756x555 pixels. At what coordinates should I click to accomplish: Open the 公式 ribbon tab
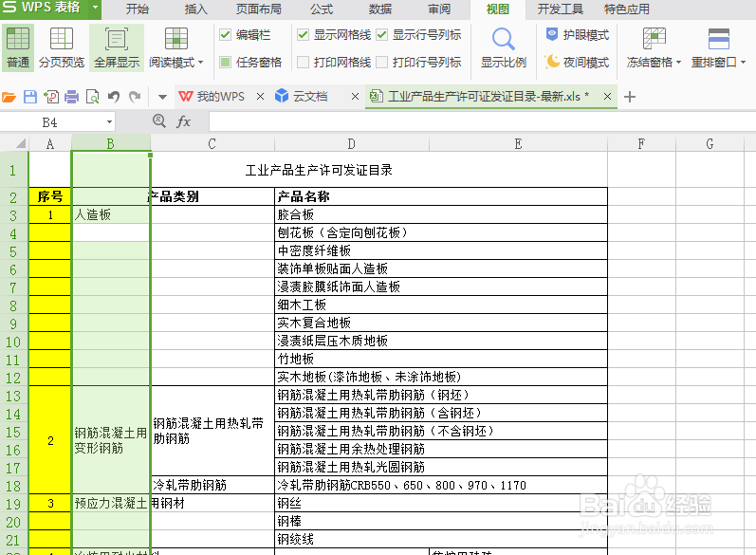[322, 9]
